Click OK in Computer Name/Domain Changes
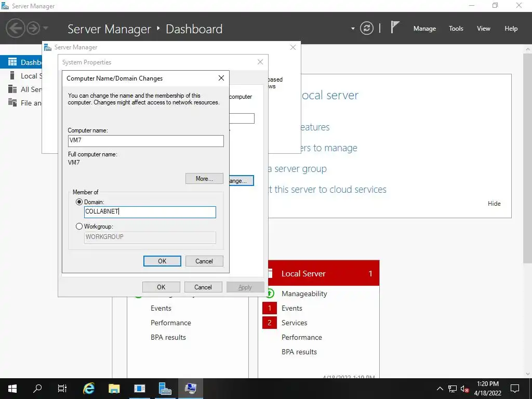Image resolution: width=532 pixels, height=399 pixels. point(162,261)
